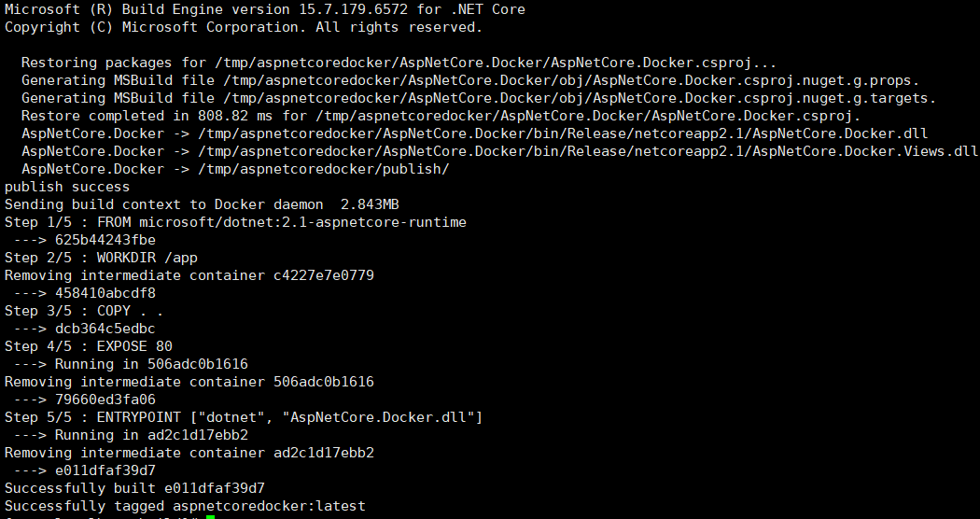Click the AspNetCore.Docker.Views.dll output path
Screen dimensions: 980x519
pyautogui.click(x=588, y=151)
